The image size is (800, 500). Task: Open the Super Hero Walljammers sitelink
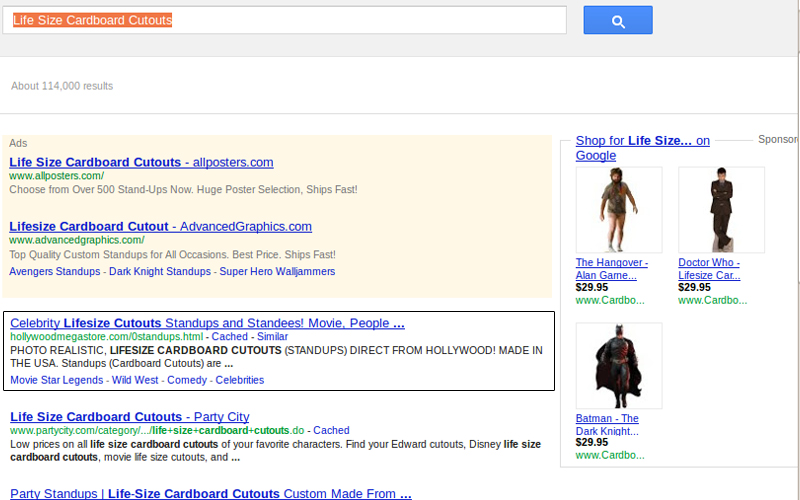click(x=277, y=271)
